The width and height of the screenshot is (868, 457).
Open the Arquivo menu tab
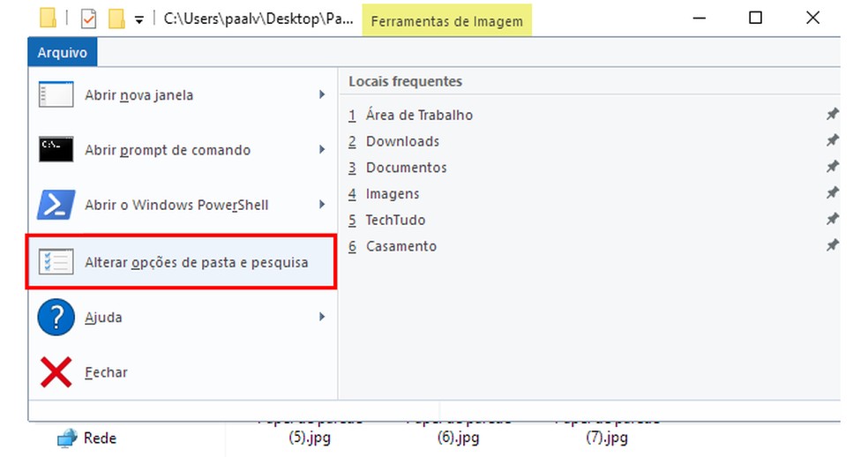point(63,53)
